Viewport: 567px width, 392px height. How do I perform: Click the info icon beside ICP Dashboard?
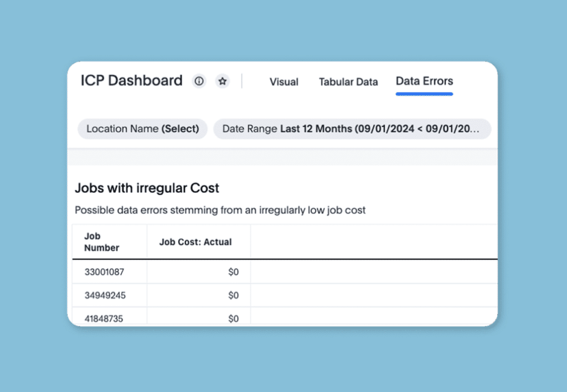[199, 81]
